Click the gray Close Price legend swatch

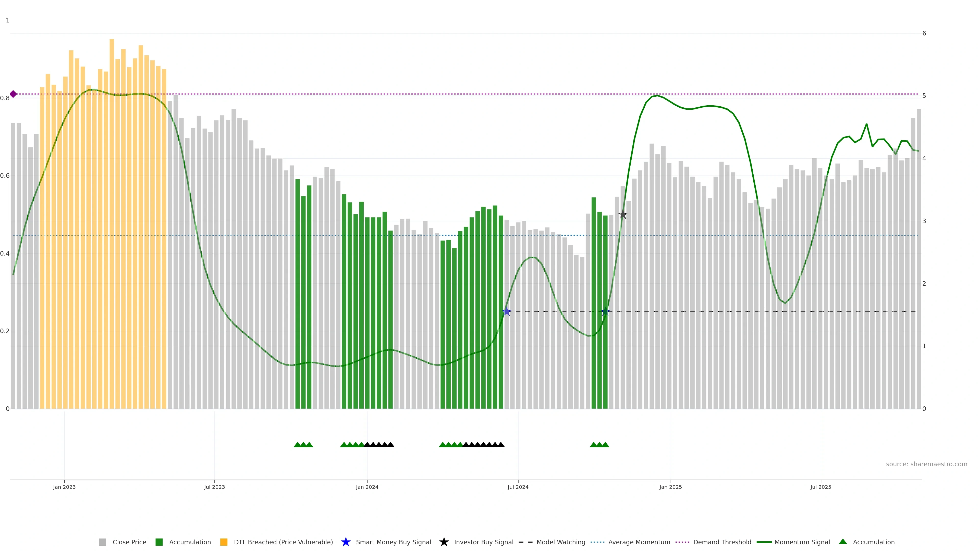tap(102, 542)
